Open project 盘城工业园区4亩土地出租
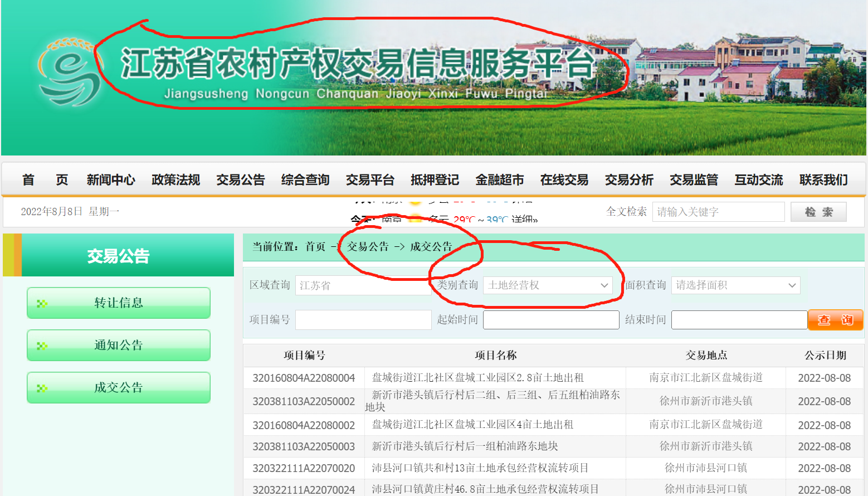The image size is (868, 496). point(472,425)
